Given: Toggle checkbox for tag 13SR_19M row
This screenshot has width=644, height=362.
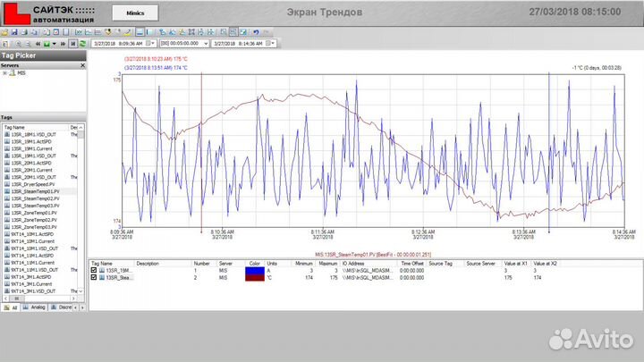Looking at the screenshot, I should [x=95, y=271].
